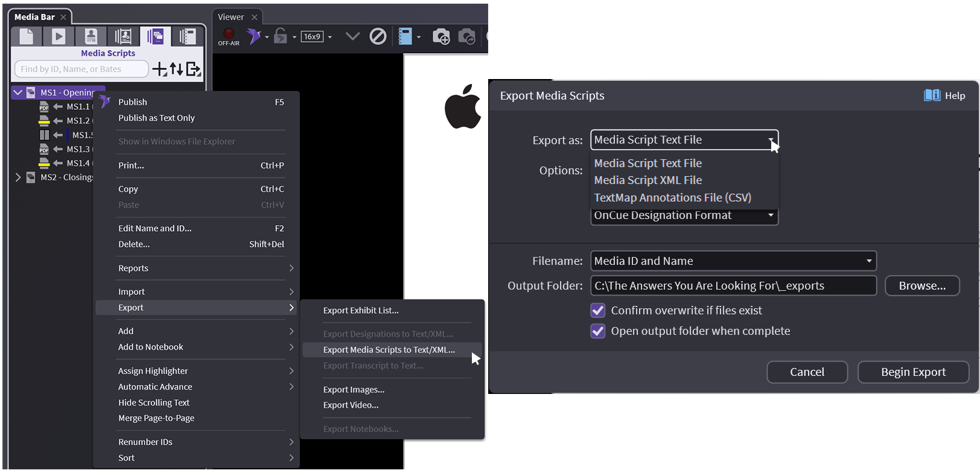Click the add plus icon in Media Scripts
This screenshot has width=980, height=473.
159,69
